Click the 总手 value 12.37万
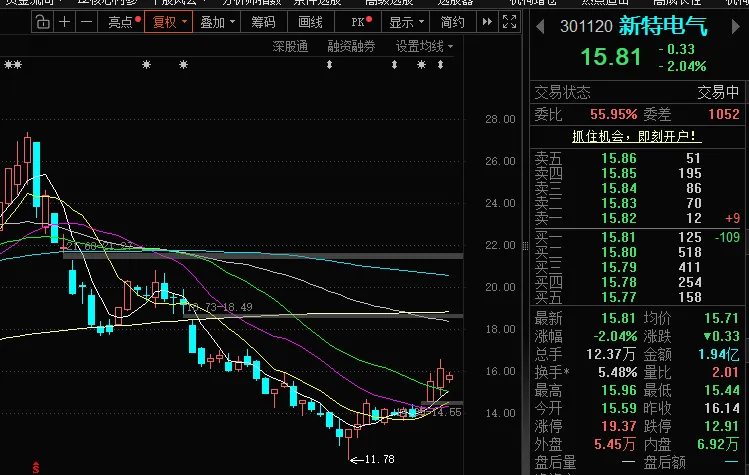This screenshot has width=749, height=475. point(611,355)
